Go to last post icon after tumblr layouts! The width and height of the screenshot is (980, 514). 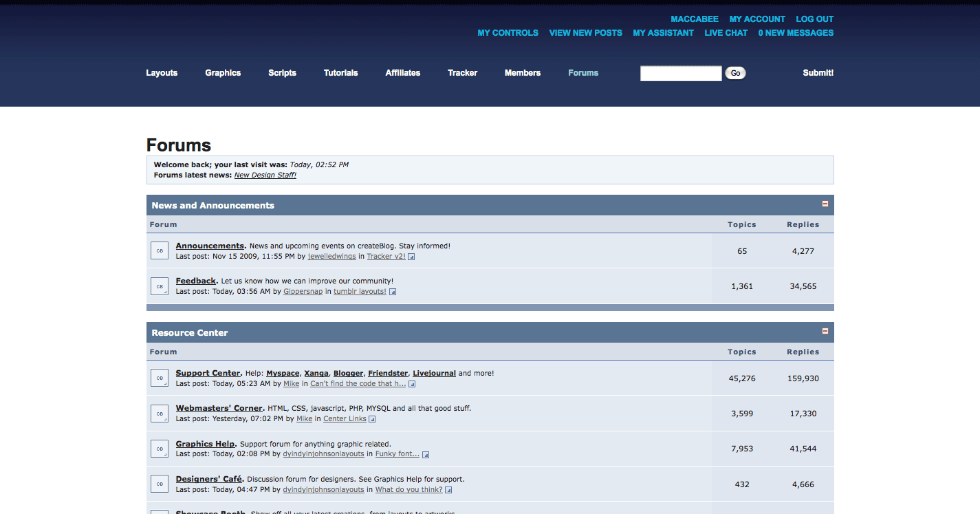coord(393,292)
